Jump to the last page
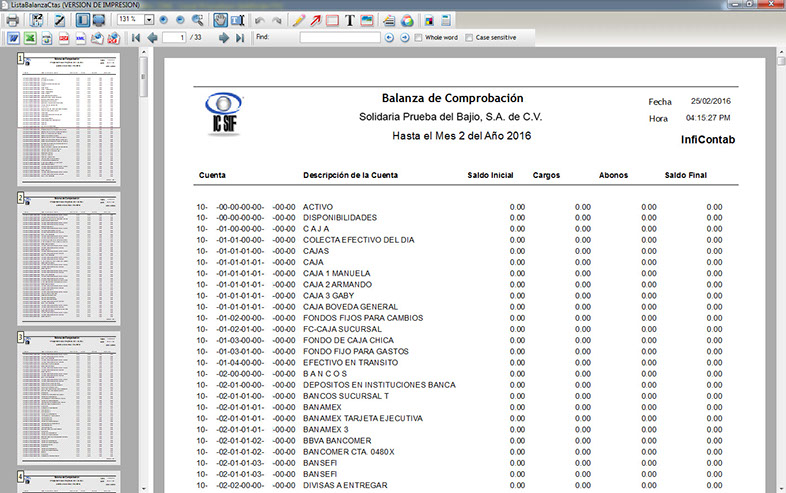The image size is (786, 493). tap(240, 38)
